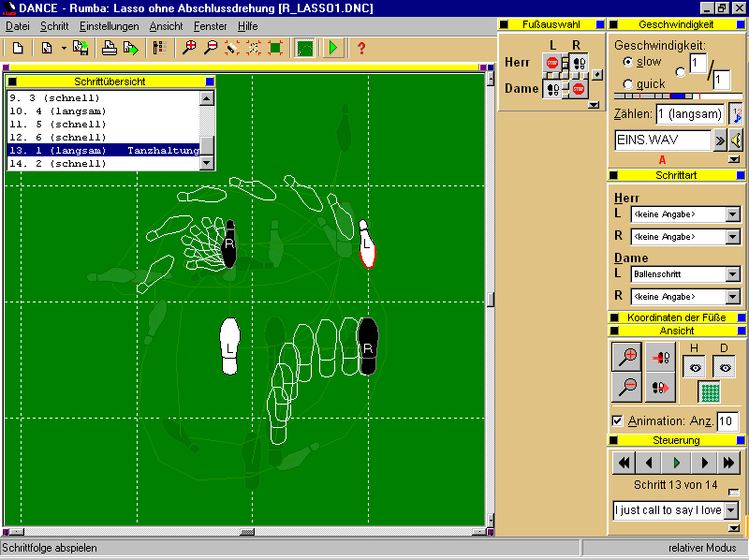Image resolution: width=749 pixels, height=560 pixels.
Task: Open the recent files arrow beside Open
Action: [x=64, y=49]
